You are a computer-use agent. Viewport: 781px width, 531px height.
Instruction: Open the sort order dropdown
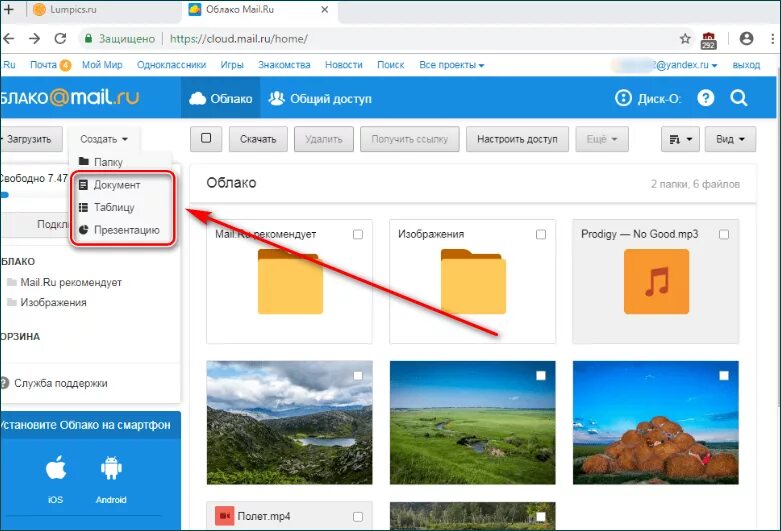(x=680, y=139)
